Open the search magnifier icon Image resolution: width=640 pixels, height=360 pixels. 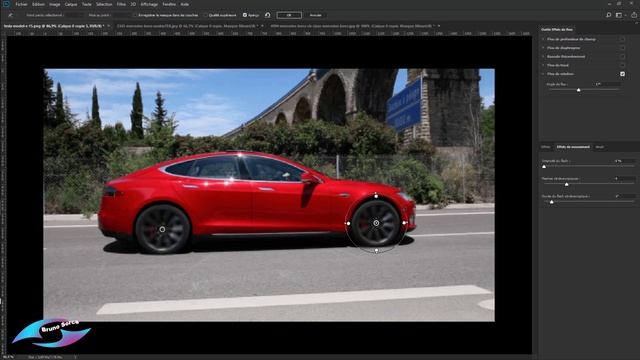coord(609,15)
